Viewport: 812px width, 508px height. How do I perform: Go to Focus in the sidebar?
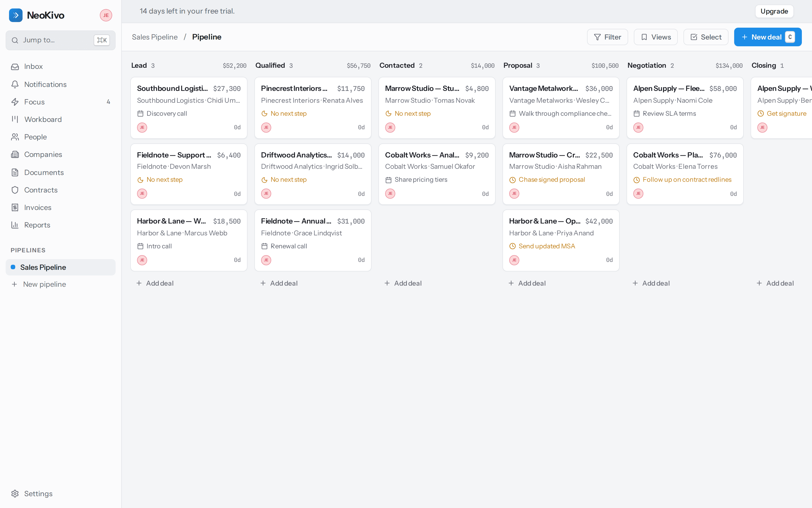[x=60, y=102]
